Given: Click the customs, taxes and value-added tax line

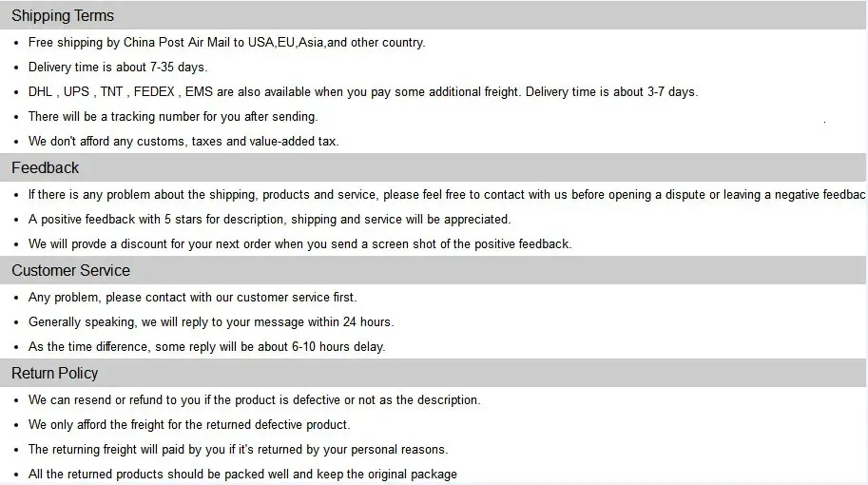Looking at the screenshot, I should click(x=183, y=142).
